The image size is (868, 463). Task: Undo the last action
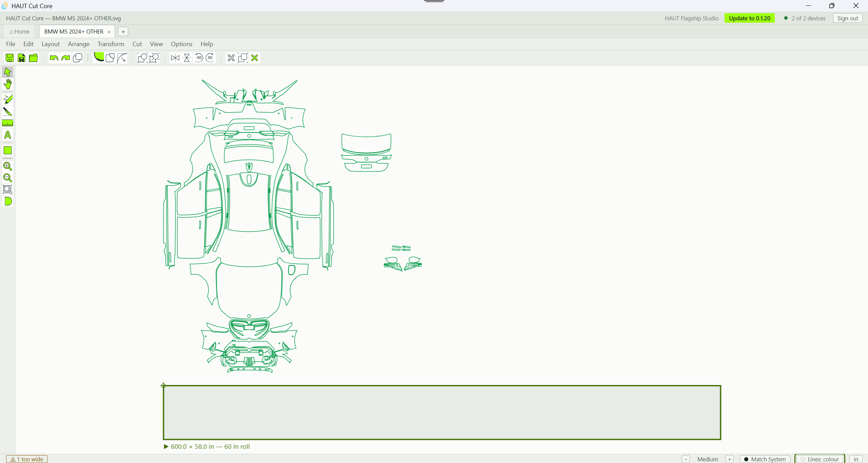[54, 58]
